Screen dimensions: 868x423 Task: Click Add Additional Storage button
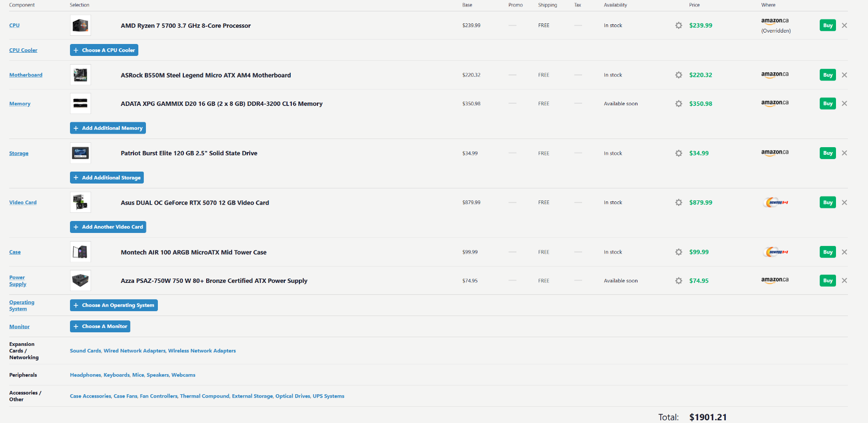click(107, 178)
